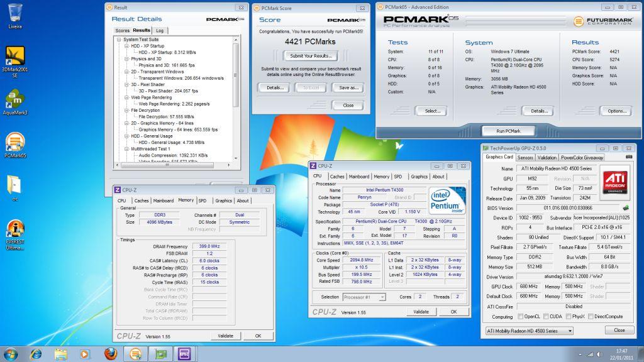Click Validate in CPU-Z Memory window
The width and height of the screenshot is (644, 362).
pos(225,336)
